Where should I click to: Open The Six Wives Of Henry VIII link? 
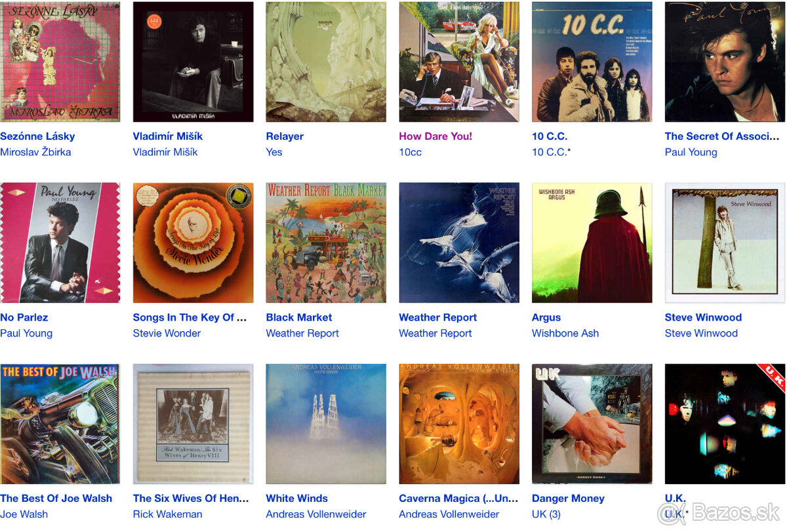click(191, 499)
